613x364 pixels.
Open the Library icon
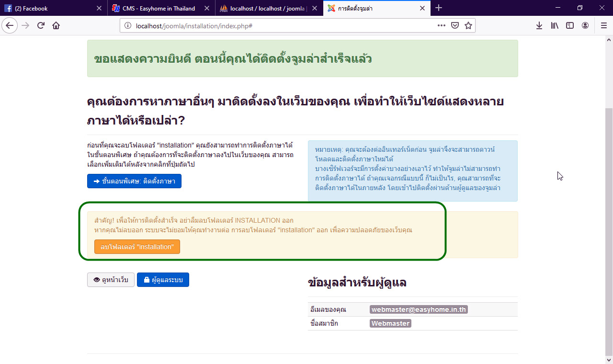click(554, 25)
